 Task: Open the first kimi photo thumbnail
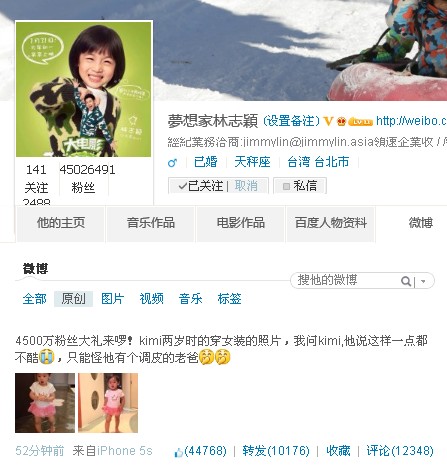click(x=45, y=403)
